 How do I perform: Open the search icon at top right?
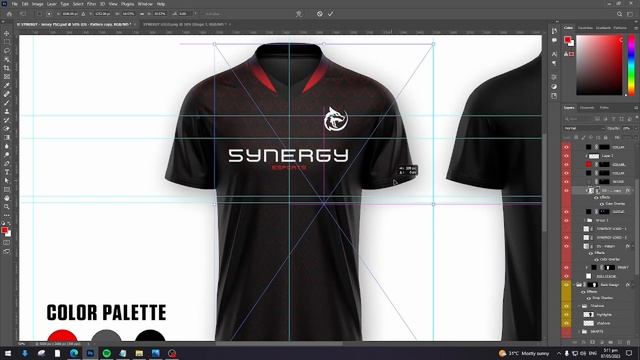[x=619, y=13]
